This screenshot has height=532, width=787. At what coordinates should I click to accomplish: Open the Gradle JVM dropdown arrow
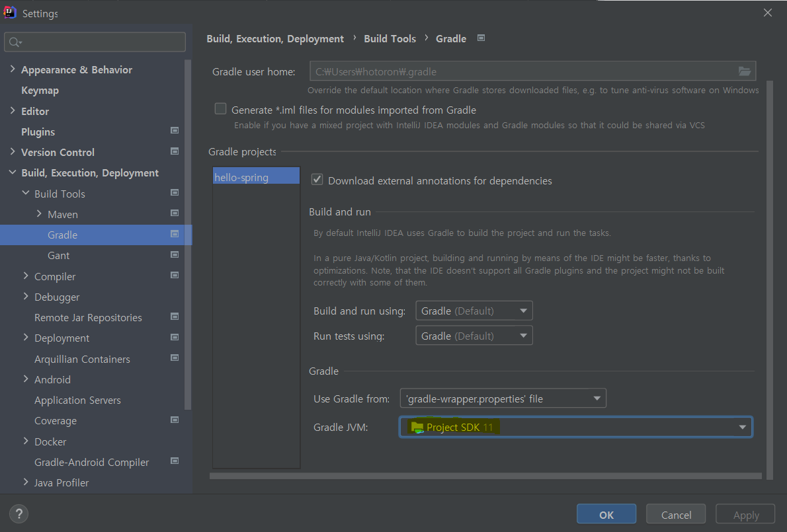(742, 427)
